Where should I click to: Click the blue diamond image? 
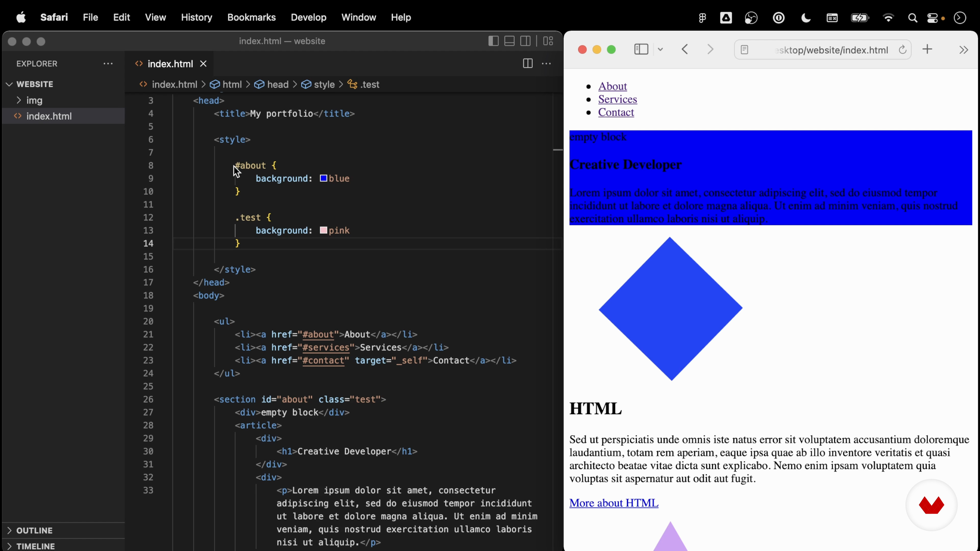(x=670, y=309)
